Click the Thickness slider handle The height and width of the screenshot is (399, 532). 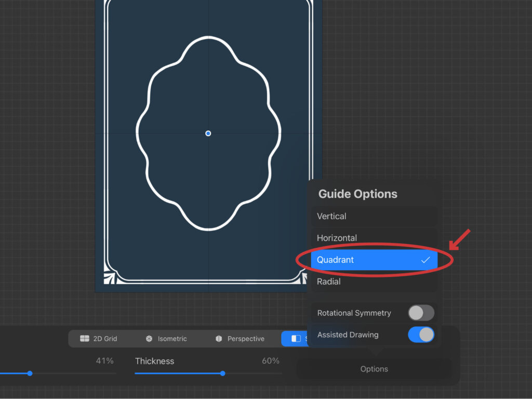point(222,374)
